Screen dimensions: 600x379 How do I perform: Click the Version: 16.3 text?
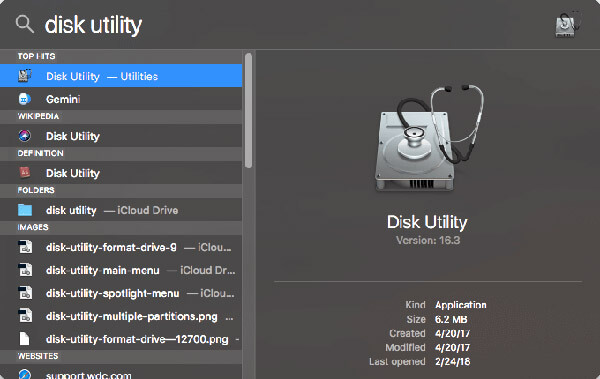point(428,240)
